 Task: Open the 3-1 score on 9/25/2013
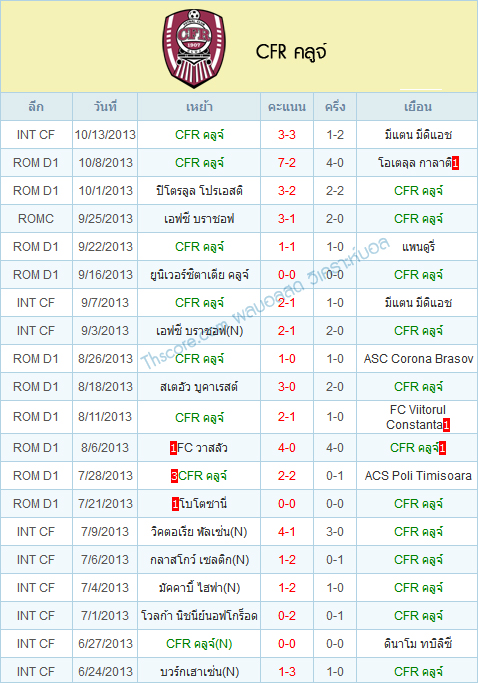pos(287,219)
